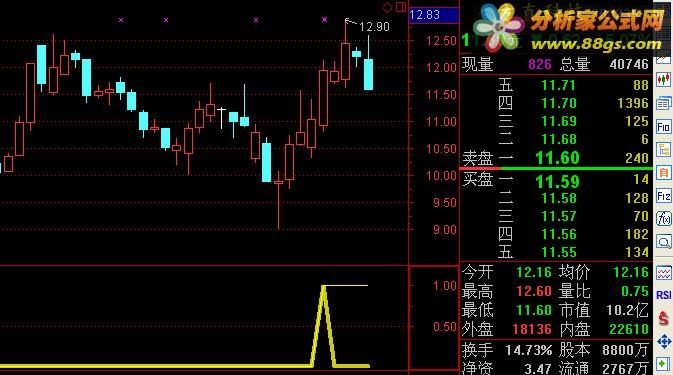
Task: Click the quote list table icon
Action: coord(664,103)
